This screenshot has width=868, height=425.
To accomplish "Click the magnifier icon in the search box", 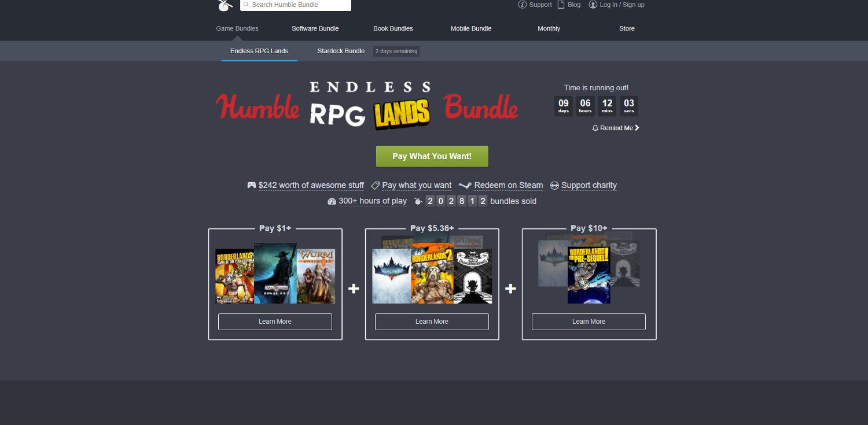I will 246,5.
